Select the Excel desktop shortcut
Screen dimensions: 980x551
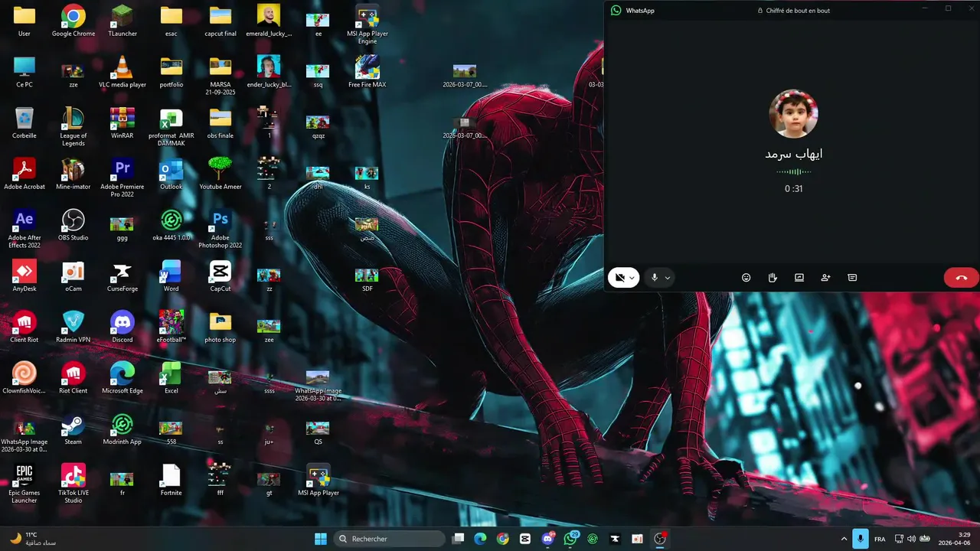coord(171,378)
